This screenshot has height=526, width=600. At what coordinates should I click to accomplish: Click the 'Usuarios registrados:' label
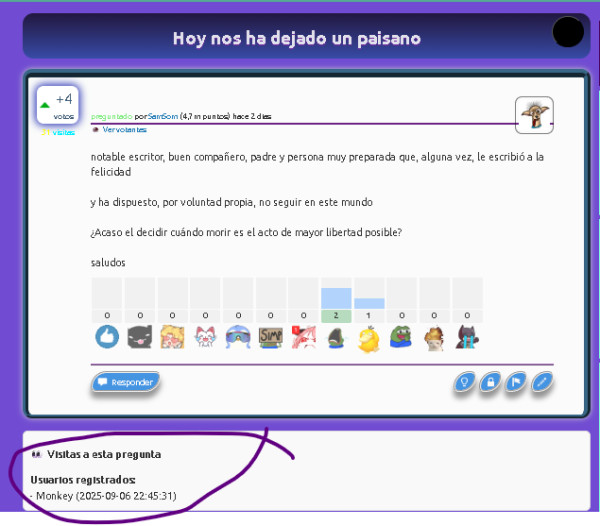point(83,480)
